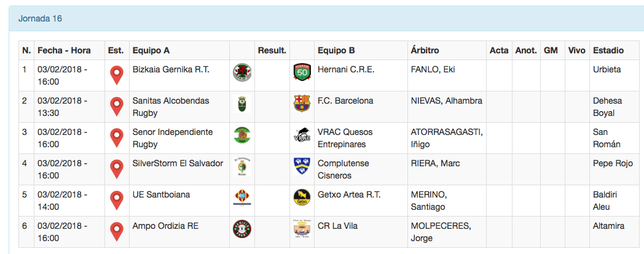Screen dimensions: 644x254
Task: Click Senor Independiente Rugby green logo
Action: click(x=242, y=135)
